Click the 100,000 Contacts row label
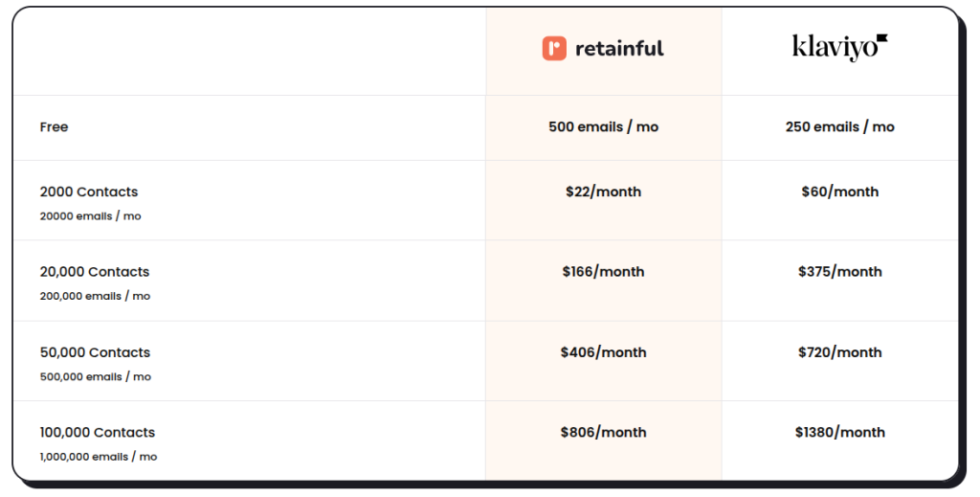The height and width of the screenshot is (497, 980). click(98, 433)
